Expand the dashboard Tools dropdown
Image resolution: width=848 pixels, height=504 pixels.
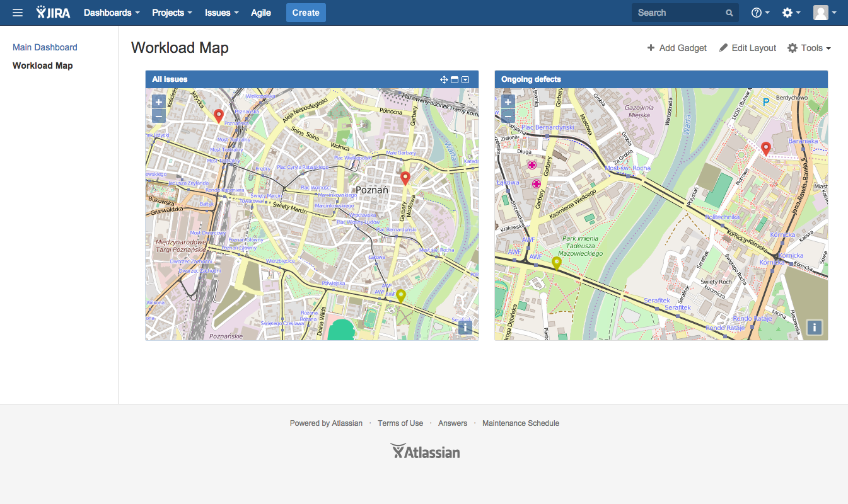(810, 48)
